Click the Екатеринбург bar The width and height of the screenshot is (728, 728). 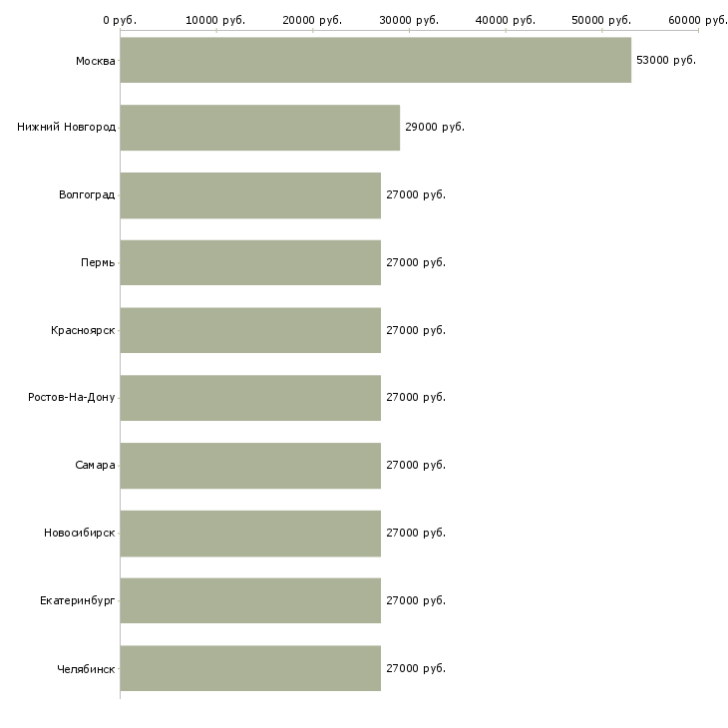pyautogui.click(x=250, y=600)
